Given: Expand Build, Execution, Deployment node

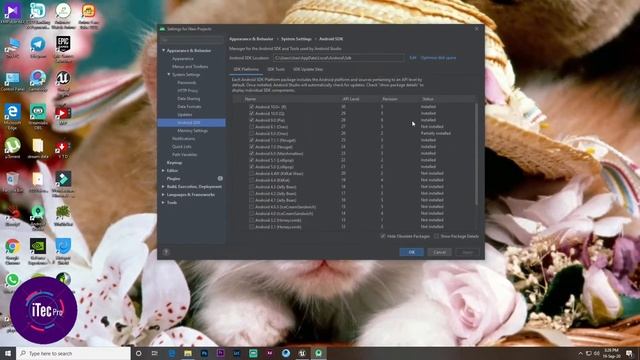Looking at the screenshot, I should [163, 187].
